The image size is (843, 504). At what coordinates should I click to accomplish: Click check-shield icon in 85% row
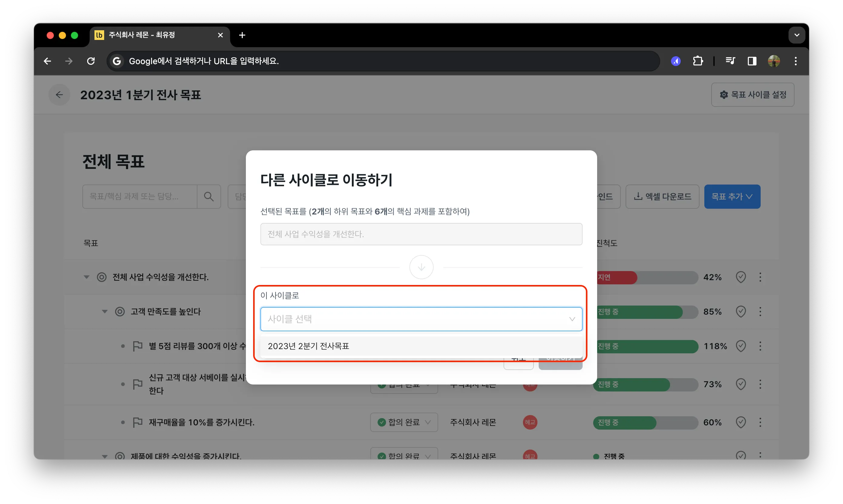(741, 311)
